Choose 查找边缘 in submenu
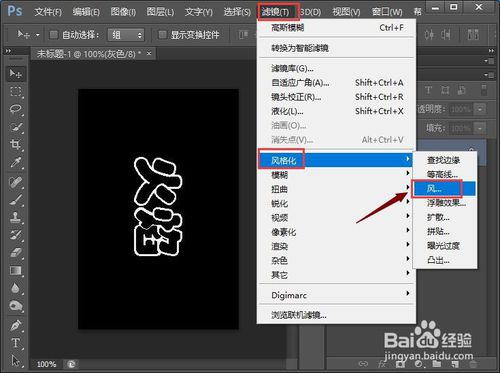The image size is (500, 373). (445, 160)
